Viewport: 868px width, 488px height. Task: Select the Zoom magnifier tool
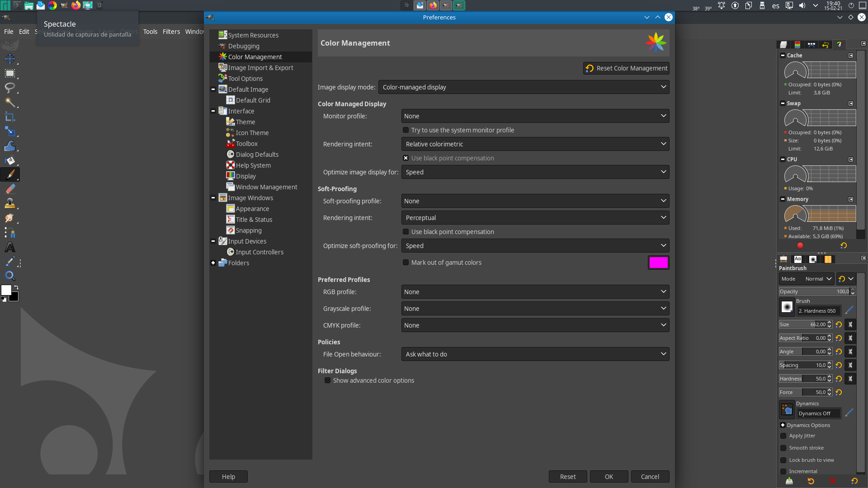10,276
